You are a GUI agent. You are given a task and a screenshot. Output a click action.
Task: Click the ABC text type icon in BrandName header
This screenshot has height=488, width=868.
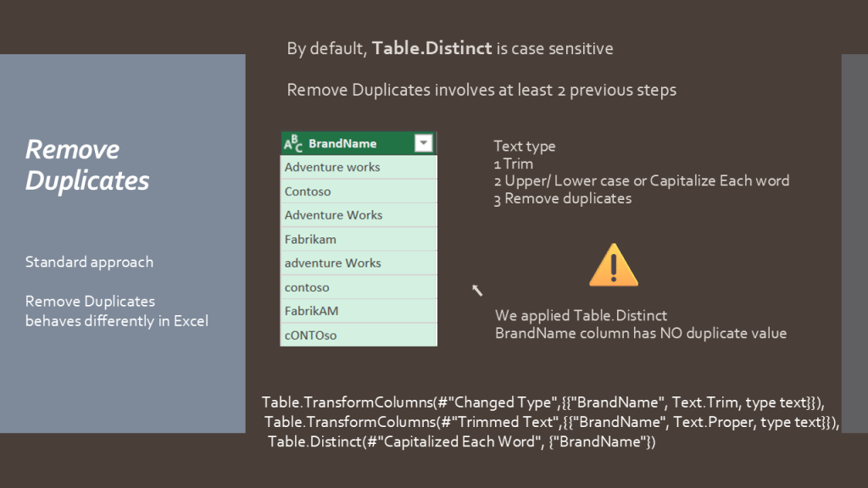point(293,144)
